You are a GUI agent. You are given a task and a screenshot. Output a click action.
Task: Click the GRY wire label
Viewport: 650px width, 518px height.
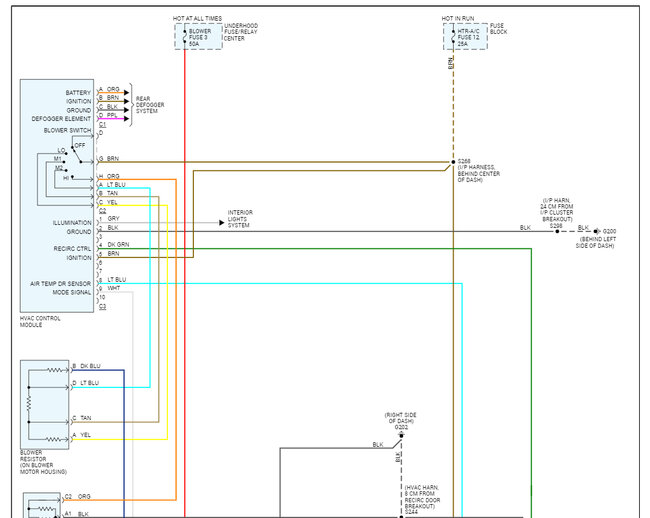pos(113,218)
